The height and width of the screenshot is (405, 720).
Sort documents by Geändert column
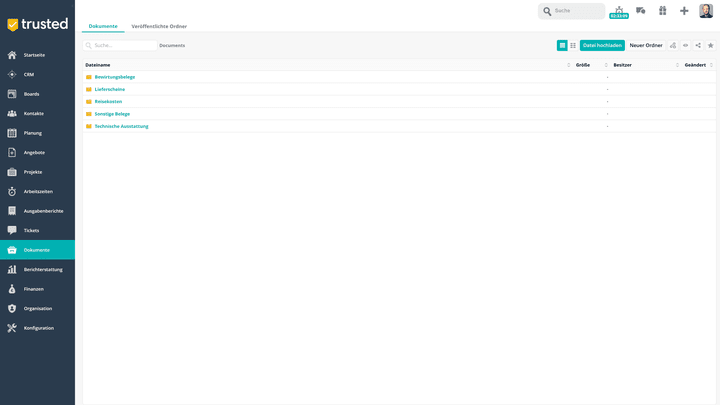tap(695, 65)
